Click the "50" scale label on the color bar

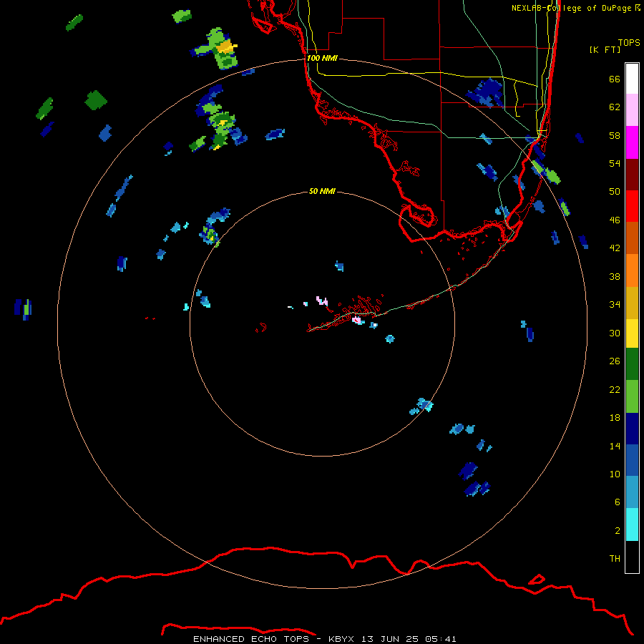[615, 192]
